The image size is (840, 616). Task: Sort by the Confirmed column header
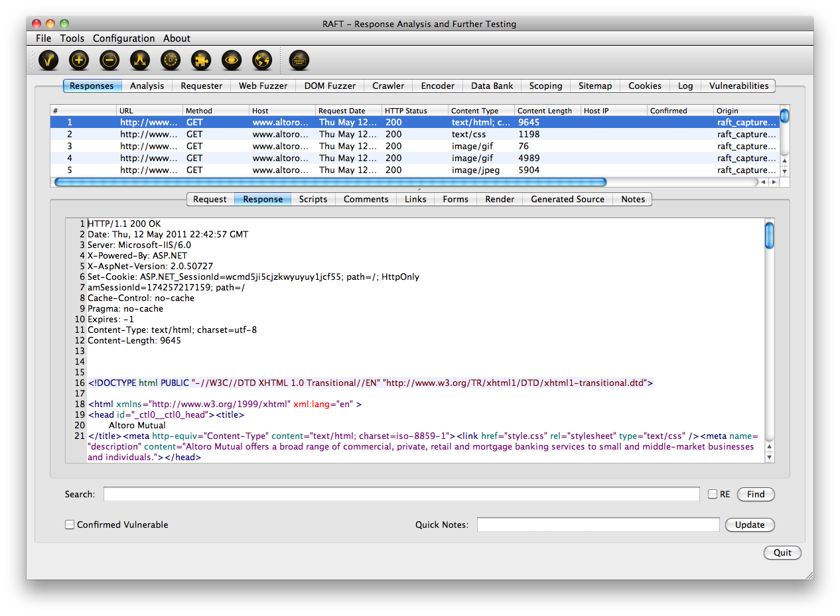click(681, 111)
